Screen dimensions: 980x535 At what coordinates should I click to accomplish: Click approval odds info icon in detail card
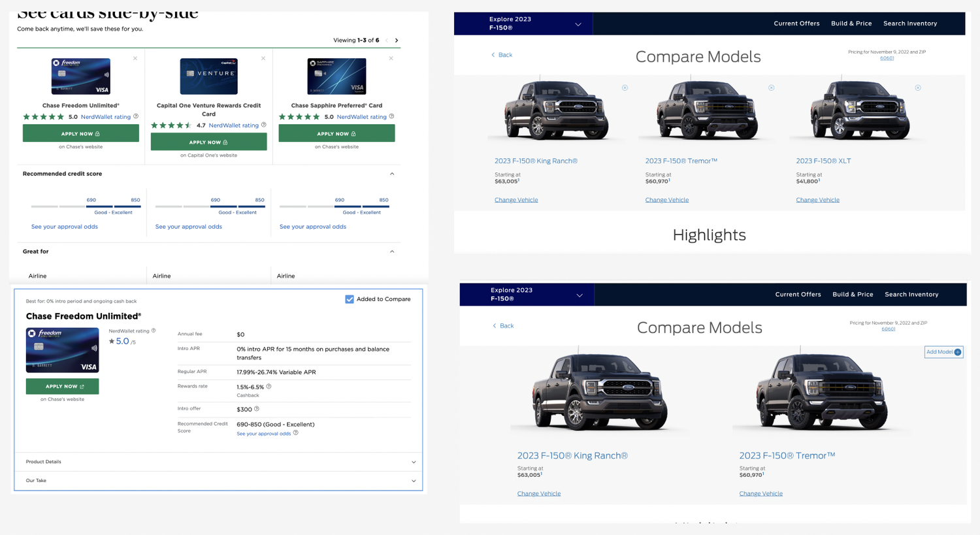click(296, 432)
